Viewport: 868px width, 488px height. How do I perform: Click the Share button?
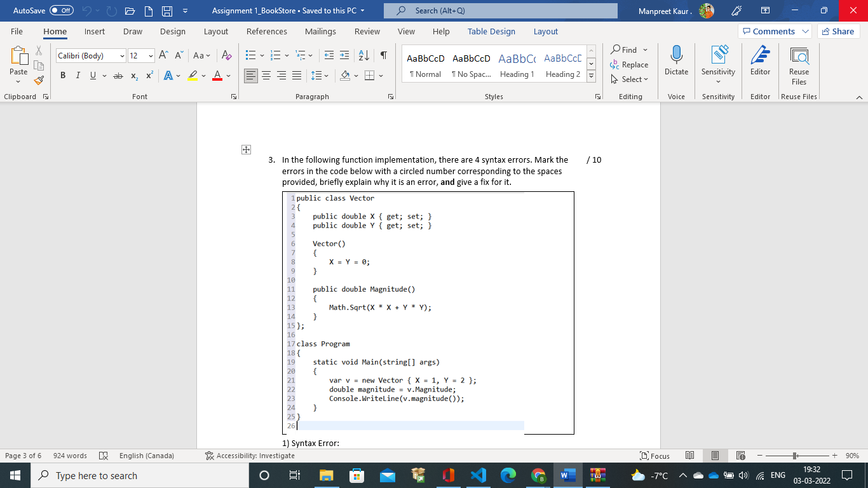837,31
